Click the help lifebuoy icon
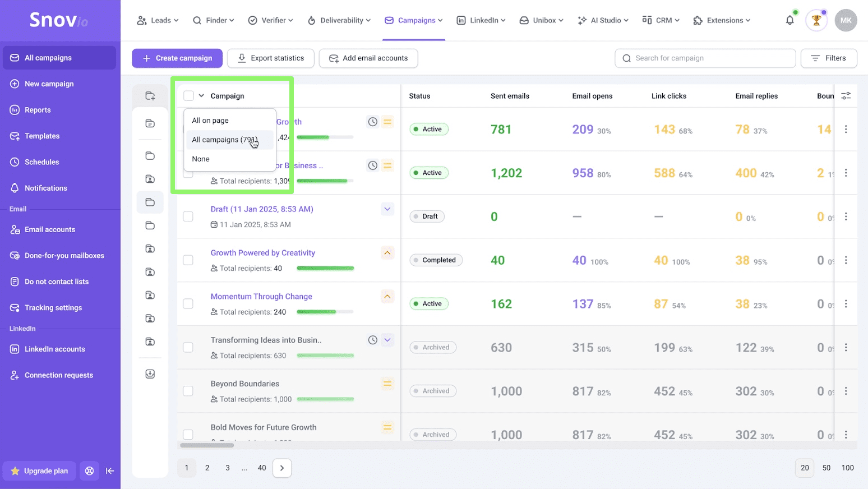Image resolution: width=868 pixels, height=489 pixels. pos(89,471)
